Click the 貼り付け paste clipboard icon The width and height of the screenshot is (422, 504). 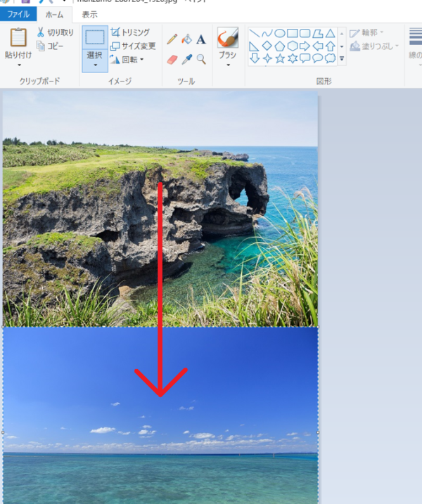pyautogui.click(x=18, y=37)
